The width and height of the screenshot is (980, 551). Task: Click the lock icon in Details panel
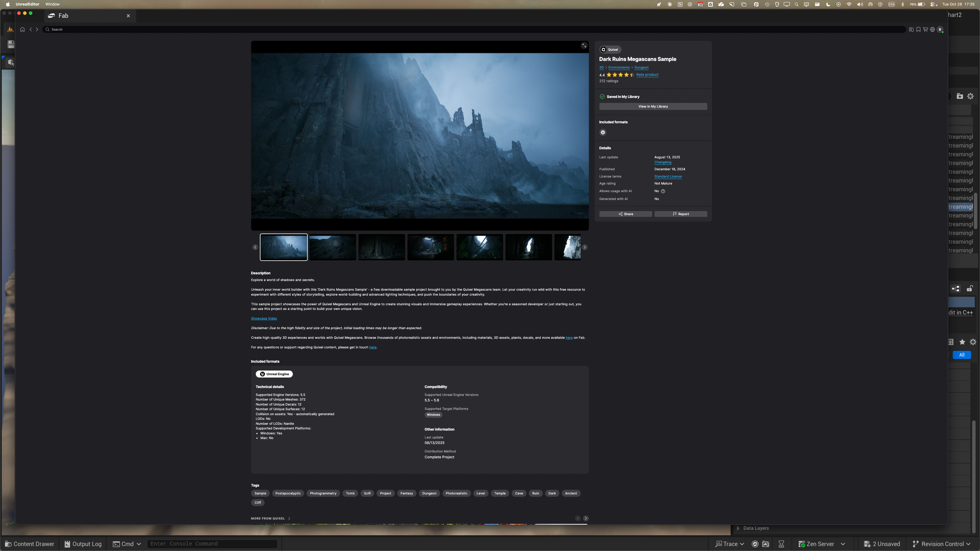(970, 289)
